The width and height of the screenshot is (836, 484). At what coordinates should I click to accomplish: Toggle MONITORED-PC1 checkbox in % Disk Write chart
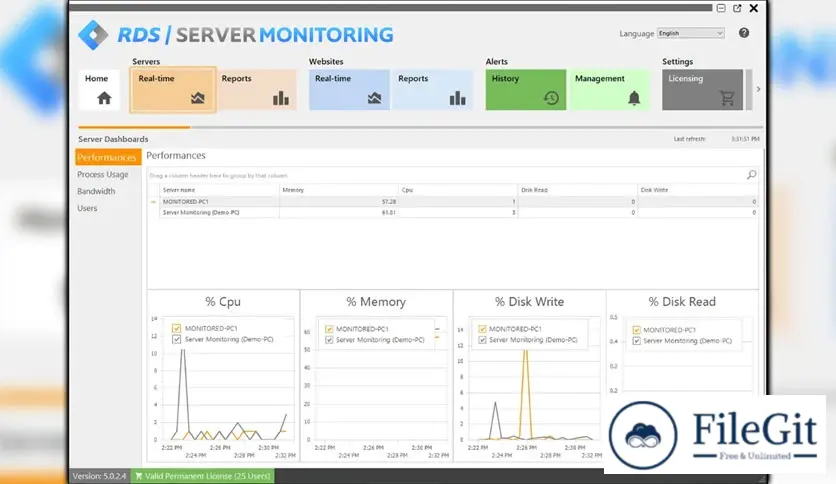[x=482, y=329]
